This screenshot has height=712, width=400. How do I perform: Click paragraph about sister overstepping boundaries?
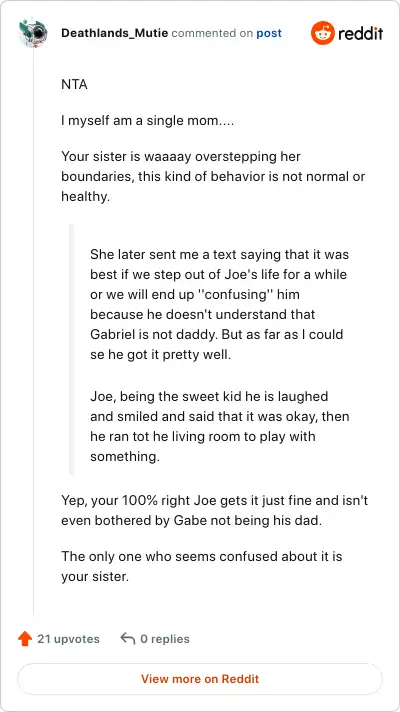(x=213, y=177)
